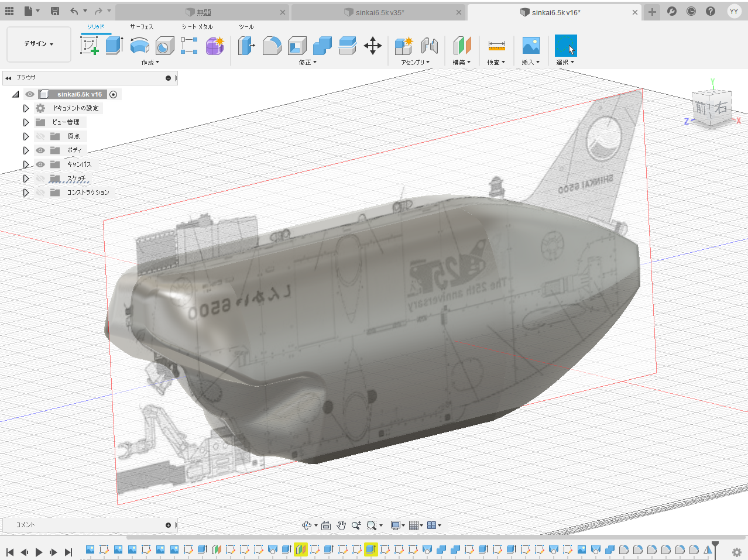Open the data panel grid icon
Viewport: 748px width, 560px height.
9,11
